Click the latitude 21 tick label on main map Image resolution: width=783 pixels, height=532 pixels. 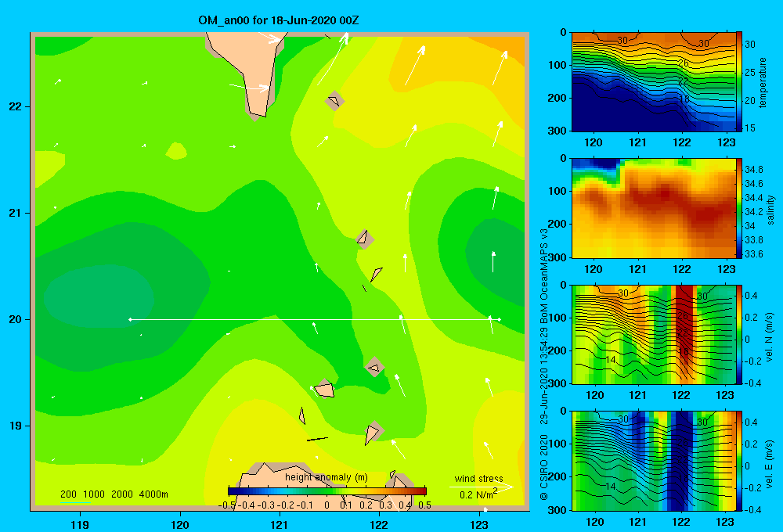tap(15, 213)
